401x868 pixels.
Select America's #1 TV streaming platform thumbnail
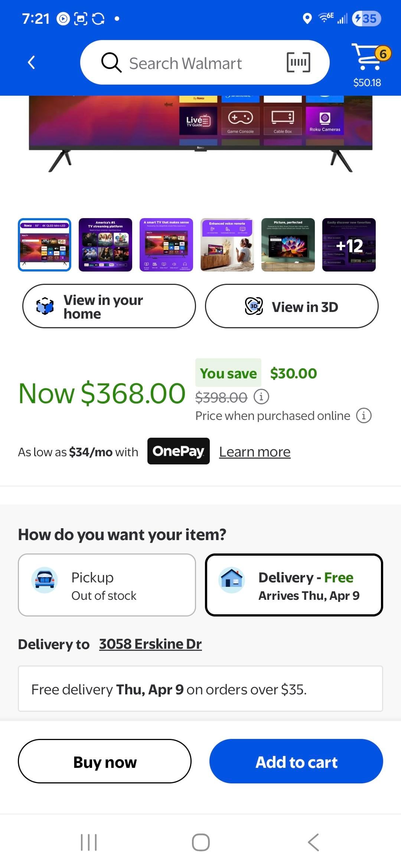(105, 245)
